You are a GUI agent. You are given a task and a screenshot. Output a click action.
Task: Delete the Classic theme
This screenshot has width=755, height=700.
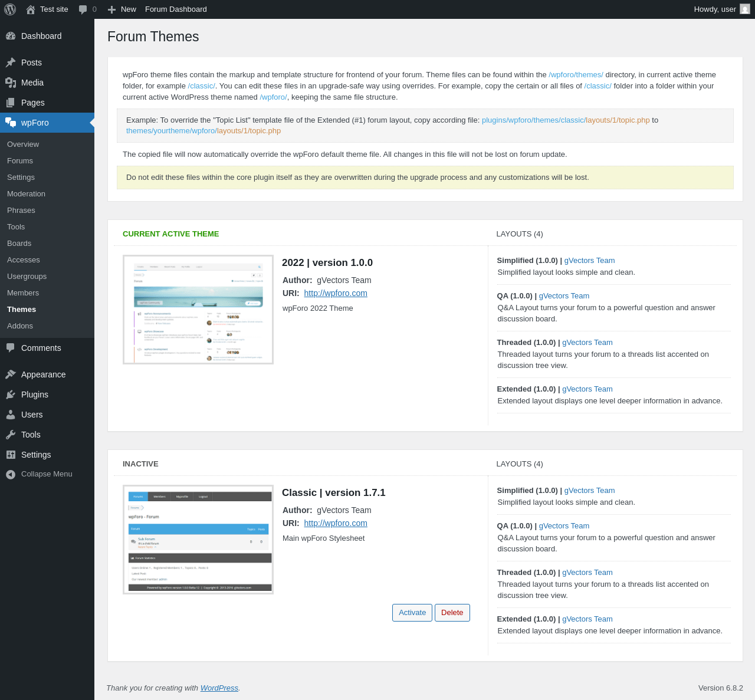click(452, 613)
